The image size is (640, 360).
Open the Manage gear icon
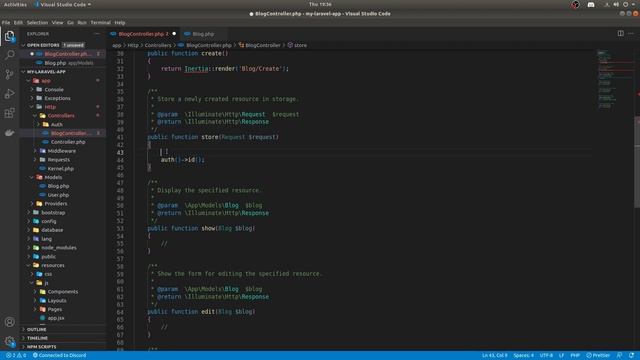[x=9, y=341]
